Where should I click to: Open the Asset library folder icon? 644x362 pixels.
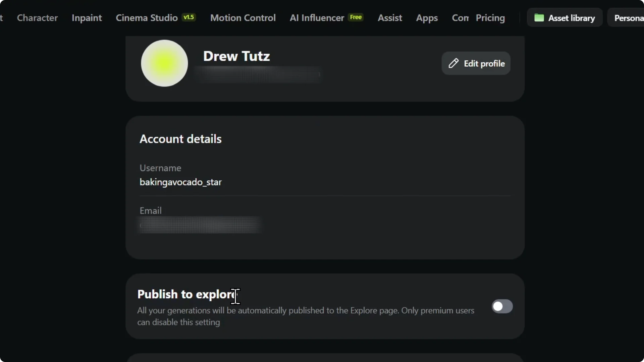coord(539,18)
